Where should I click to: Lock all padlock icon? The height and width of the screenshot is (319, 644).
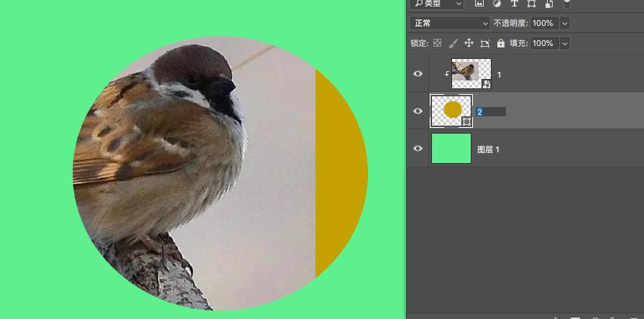(x=501, y=43)
